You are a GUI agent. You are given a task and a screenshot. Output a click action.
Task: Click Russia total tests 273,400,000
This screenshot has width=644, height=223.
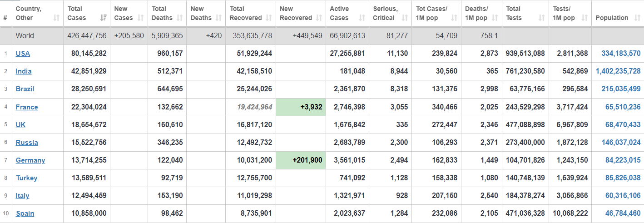point(525,143)
